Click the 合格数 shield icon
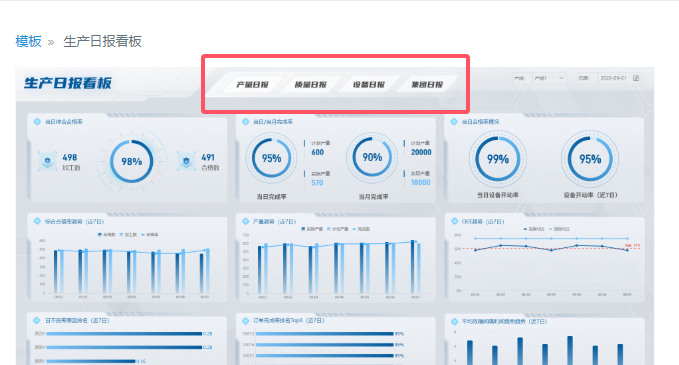Viewport: 679px width, 365px height. pos(187,161)
